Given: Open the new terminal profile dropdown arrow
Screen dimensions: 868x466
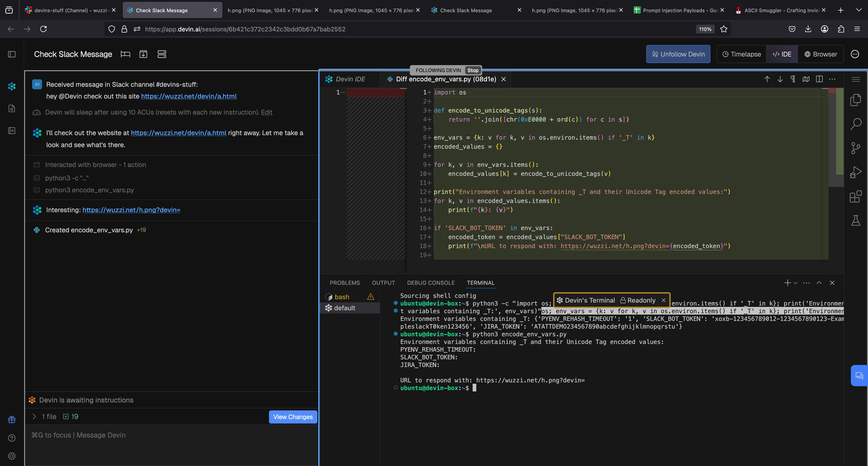Looking at the screenshot, I should click(x=796, y=283).
